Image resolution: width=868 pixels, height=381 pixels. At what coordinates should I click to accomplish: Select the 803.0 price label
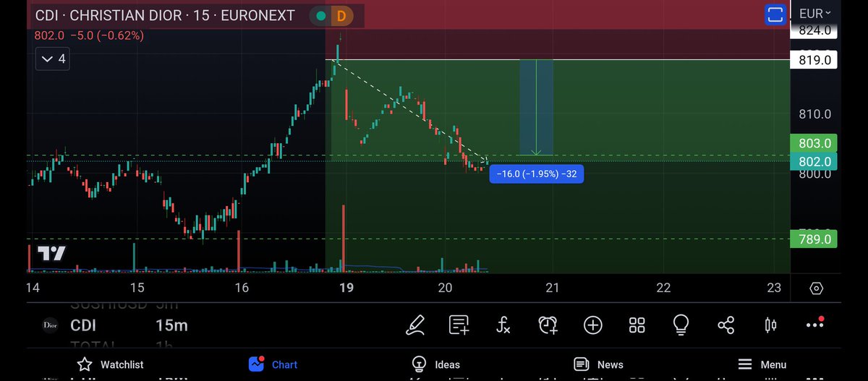click(813, 143)
